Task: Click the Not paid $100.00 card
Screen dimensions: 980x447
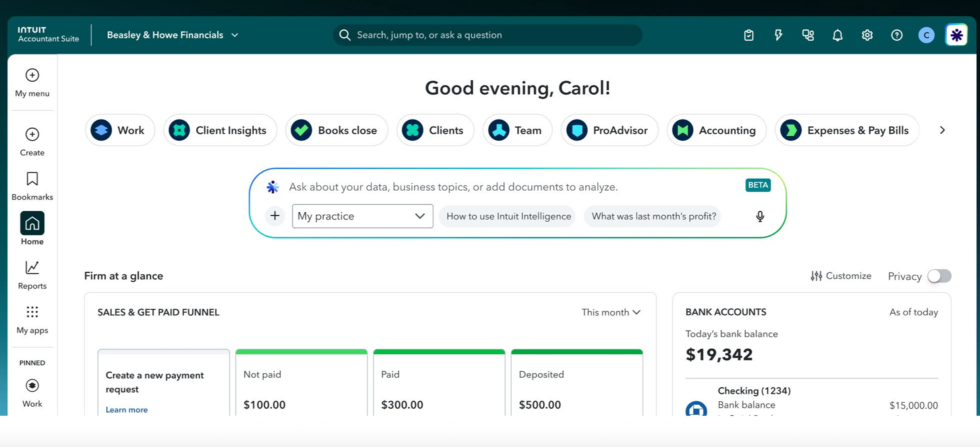Action: click(x=302, y=383)
